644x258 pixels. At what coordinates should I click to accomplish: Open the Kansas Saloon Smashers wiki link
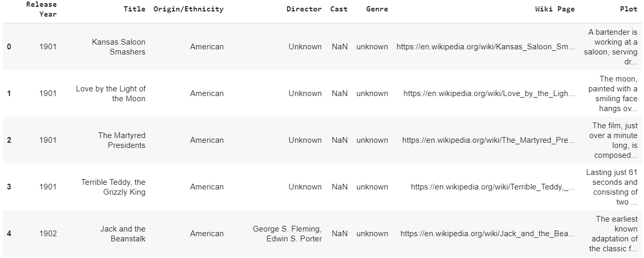[485, 47]
